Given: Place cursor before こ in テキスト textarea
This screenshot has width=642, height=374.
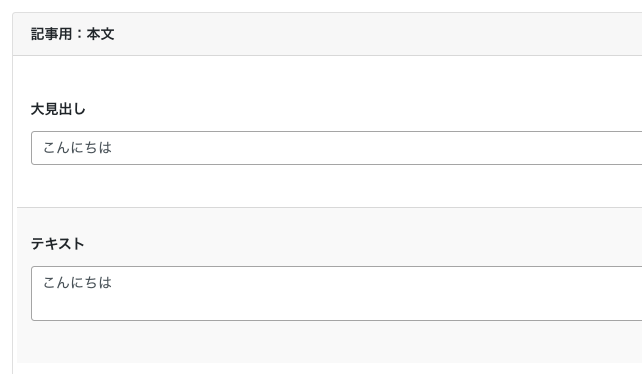Looking at the screenshot, I should click(x=43, y=283).
